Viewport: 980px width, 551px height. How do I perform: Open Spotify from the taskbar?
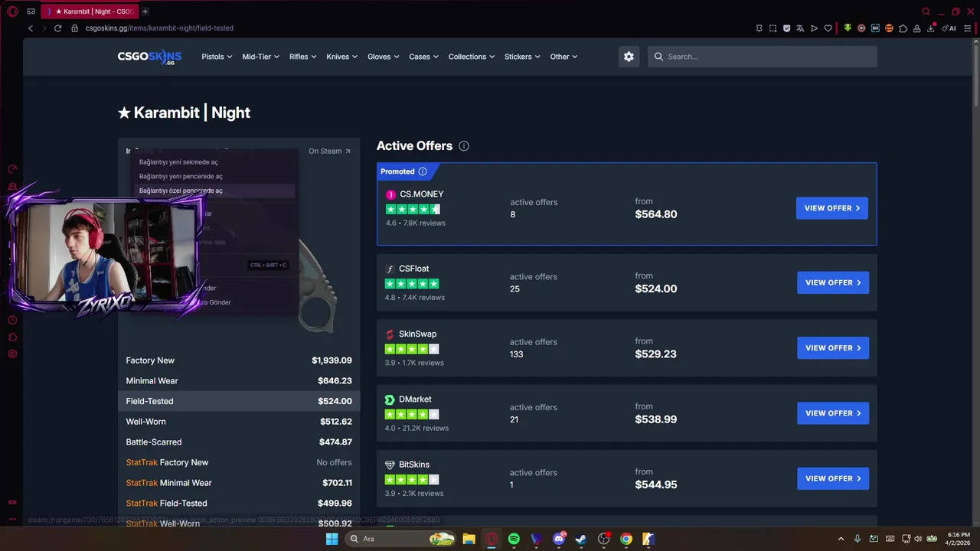(x=514, y=539)
